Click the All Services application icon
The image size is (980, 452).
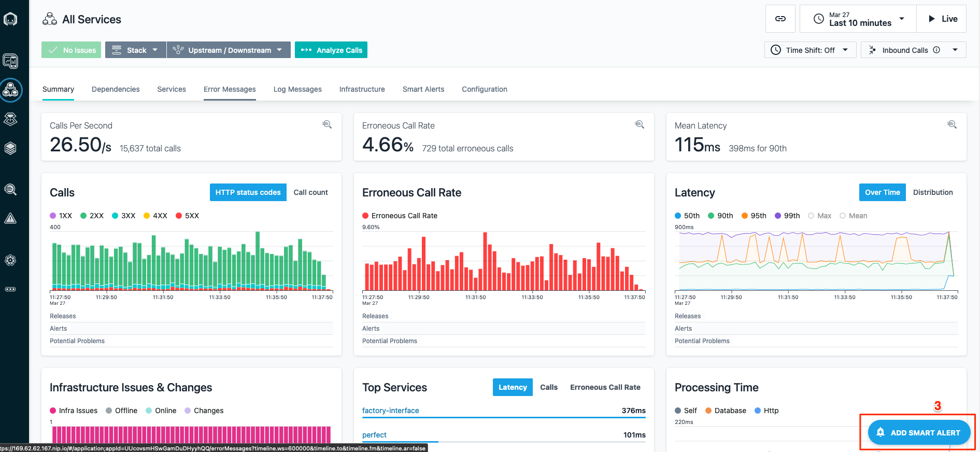tap(50, 19)
